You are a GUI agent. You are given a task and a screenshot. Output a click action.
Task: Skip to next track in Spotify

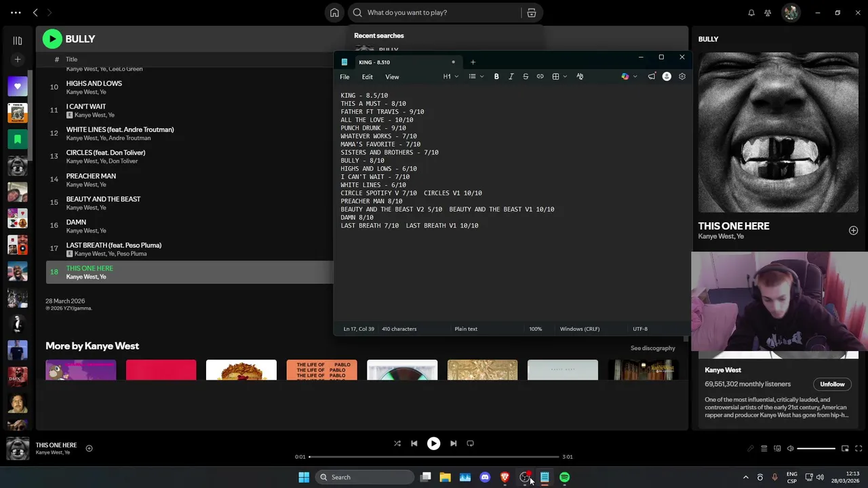[x=453, y=443]
